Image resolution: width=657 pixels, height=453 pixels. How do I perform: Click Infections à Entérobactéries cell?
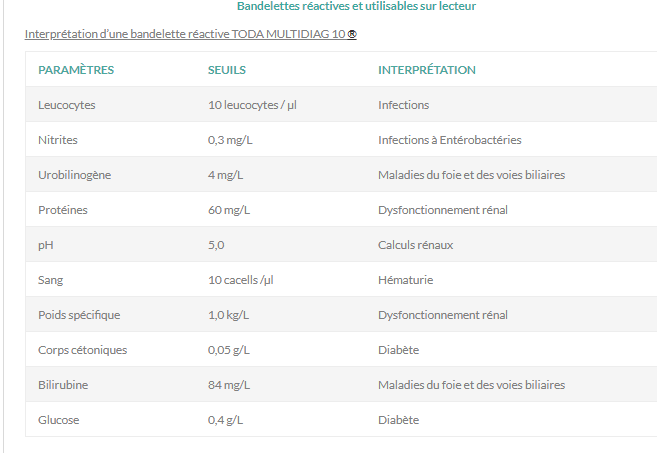click(x=450, y=140)
